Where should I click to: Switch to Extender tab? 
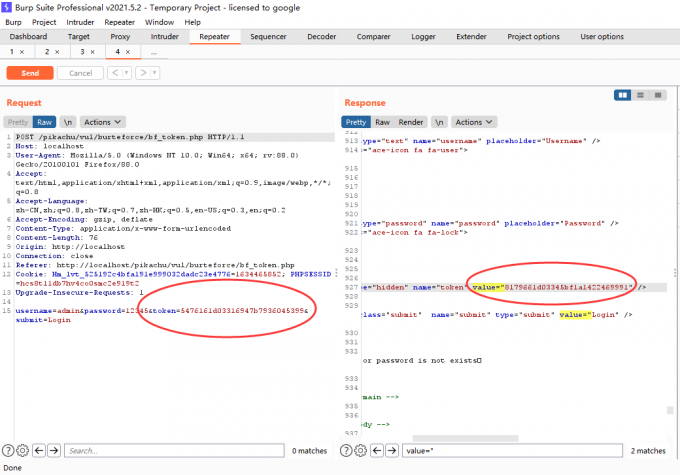point(471,37)
